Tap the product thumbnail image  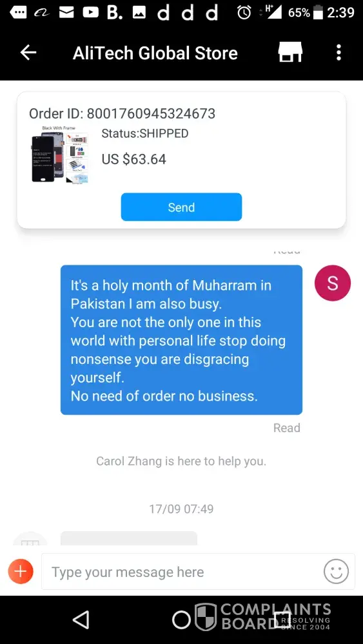click(x=60, y=156)
